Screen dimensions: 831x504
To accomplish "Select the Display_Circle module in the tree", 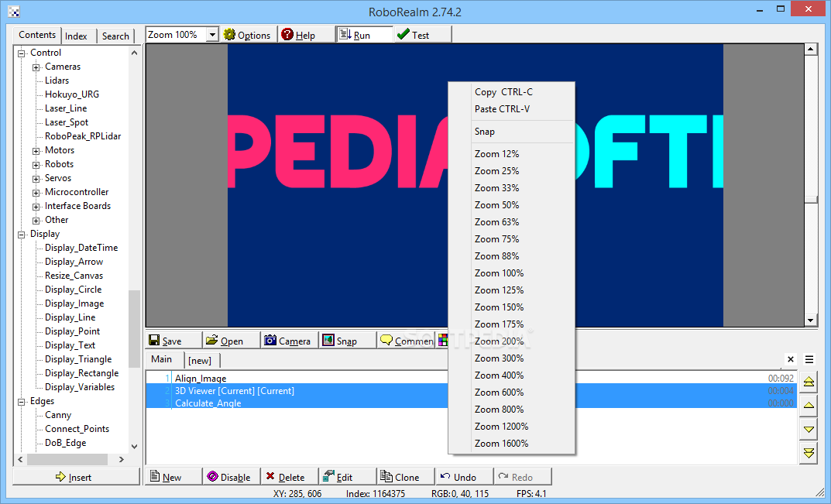I will point(73,290).
